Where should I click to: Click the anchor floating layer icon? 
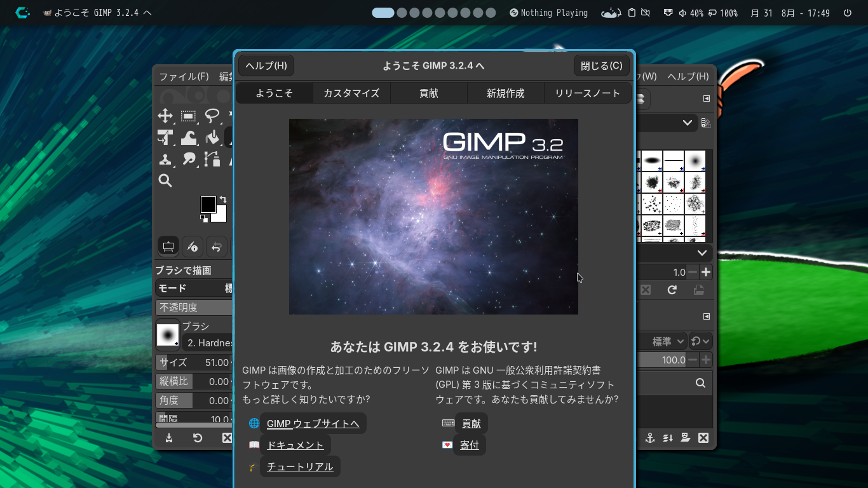pyautogui.click(x=650, y=438)
